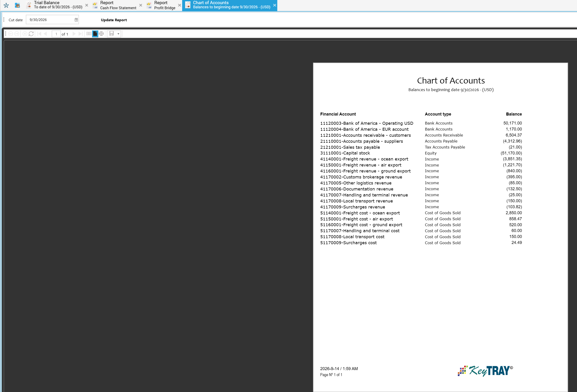Toggle the print layout page icon
Image resolution: width=577 pixels, height=392 pixels.
(x=95, y=34)
